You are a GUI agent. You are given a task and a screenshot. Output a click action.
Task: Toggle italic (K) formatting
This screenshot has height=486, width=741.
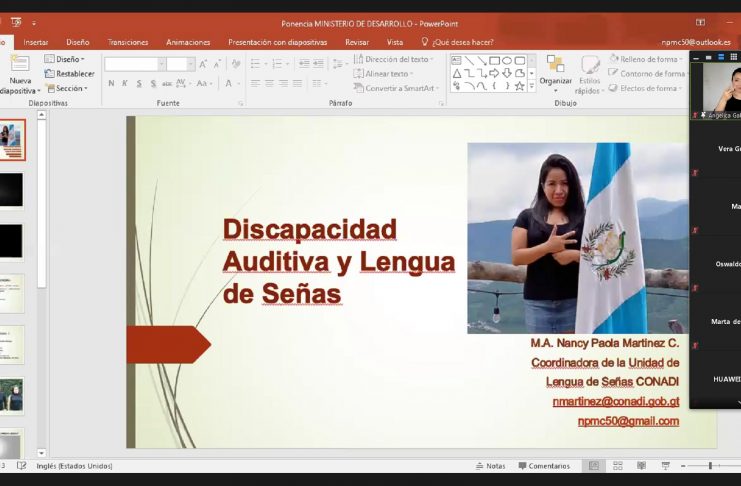pos(125,84)
